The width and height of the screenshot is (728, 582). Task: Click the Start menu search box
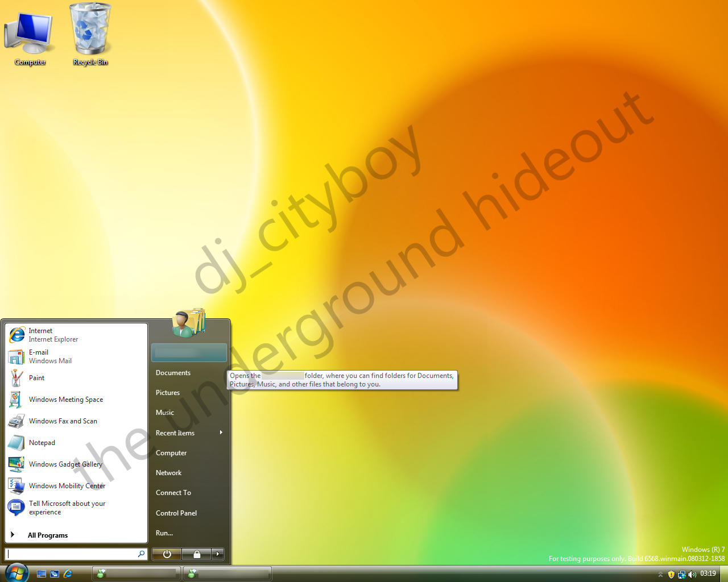(76, 554)
